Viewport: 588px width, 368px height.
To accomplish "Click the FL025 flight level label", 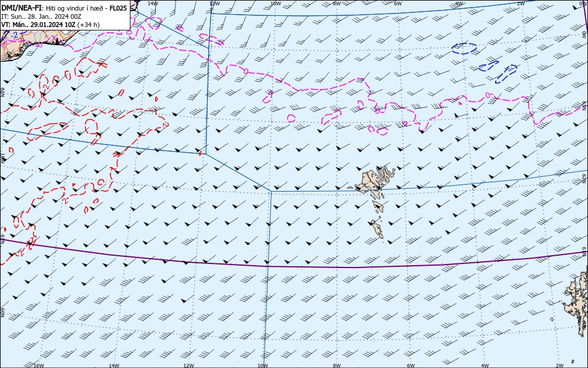I will click(118, 8).
